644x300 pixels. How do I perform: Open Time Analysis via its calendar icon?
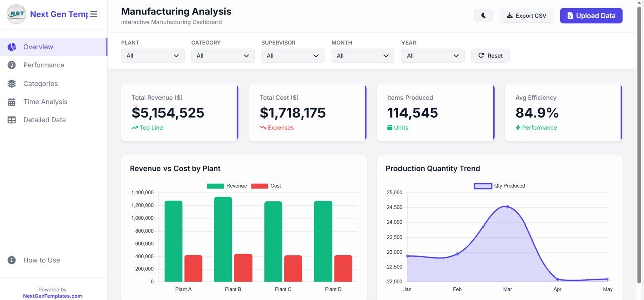point(12,101)
